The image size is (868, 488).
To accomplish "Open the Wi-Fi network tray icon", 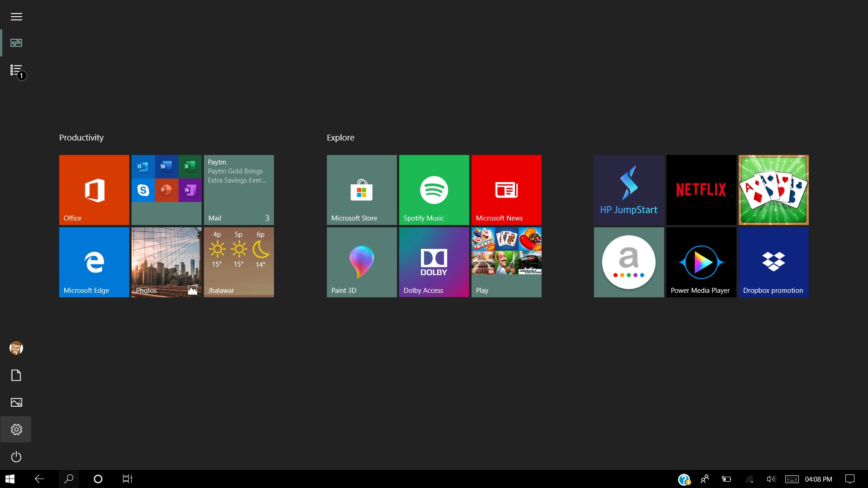I will (750, 479).
